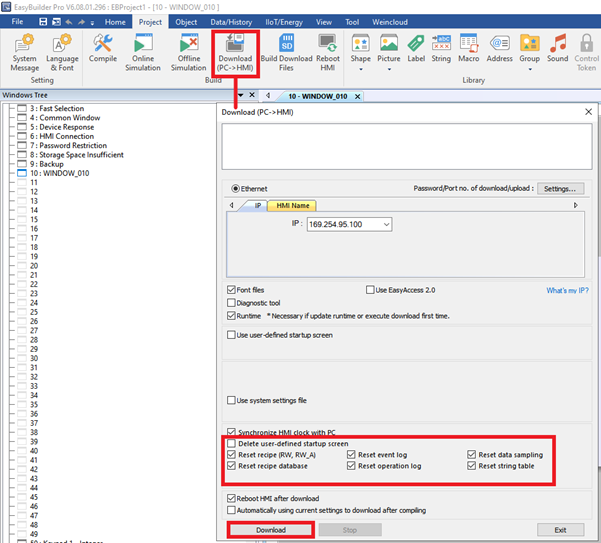The height and width of the screenshot is (543, 601).
Task: Click the Undo arrow icon
Action: coord(69,22)
